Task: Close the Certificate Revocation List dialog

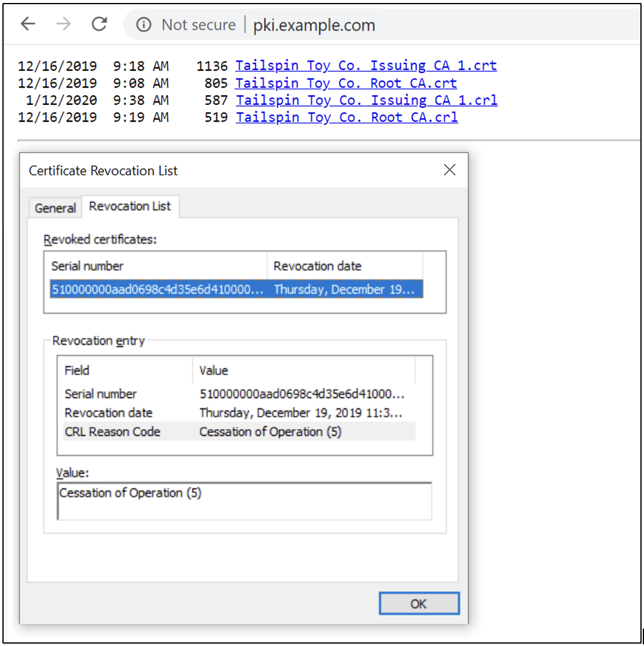Action: click(449, 170)
